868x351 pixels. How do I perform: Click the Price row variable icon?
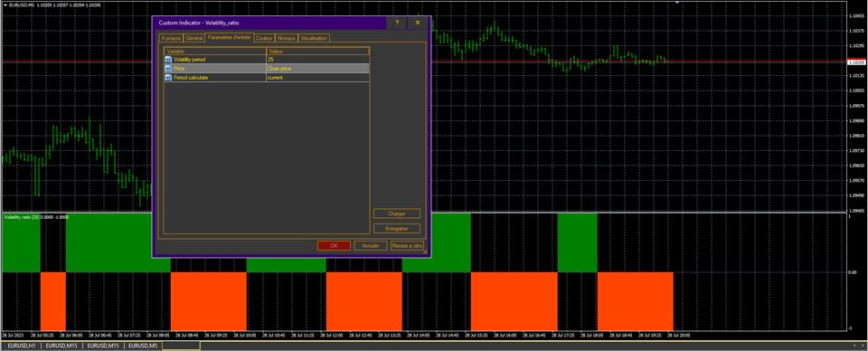pos(168,69)
